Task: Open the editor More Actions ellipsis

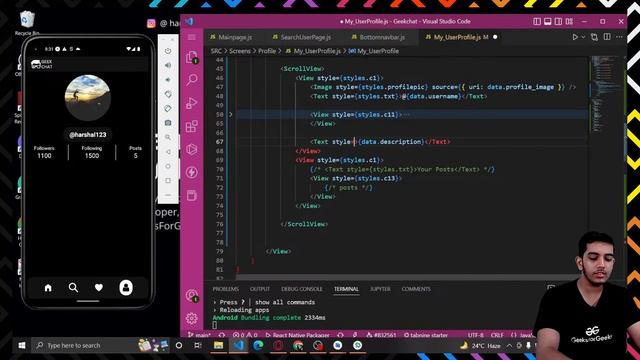Action: [619, 37]
